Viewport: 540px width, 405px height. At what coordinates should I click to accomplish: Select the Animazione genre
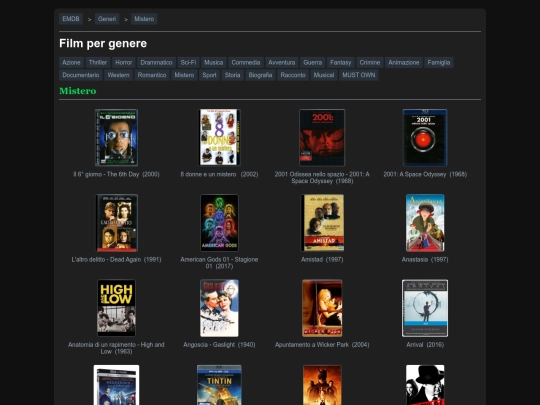tap(404, 62)
